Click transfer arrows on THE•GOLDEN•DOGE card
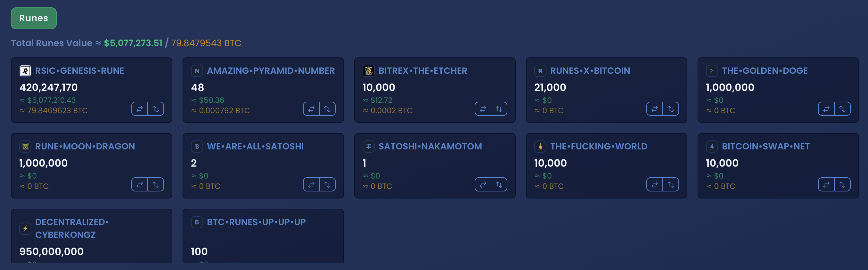The width and height of the screenshot is (868, 270). [842, 109]
